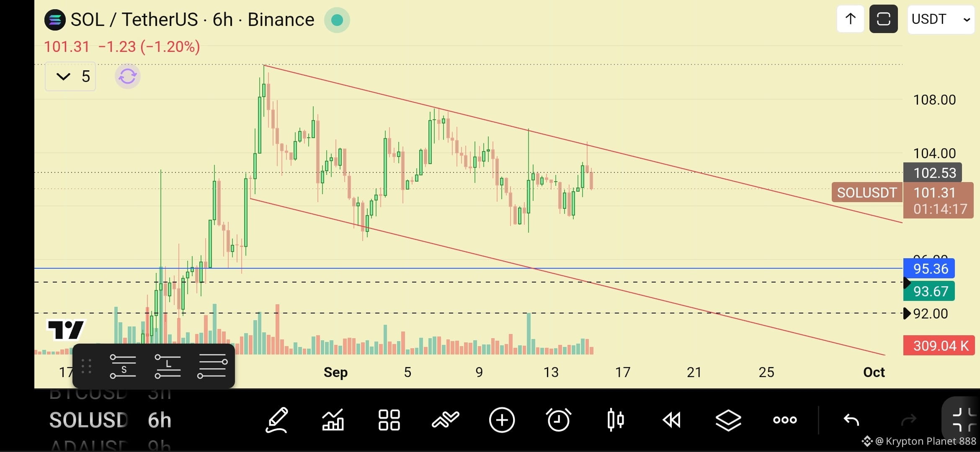Select the short position S tool
This screenshot has height=452, width=980.
(123, 367)
